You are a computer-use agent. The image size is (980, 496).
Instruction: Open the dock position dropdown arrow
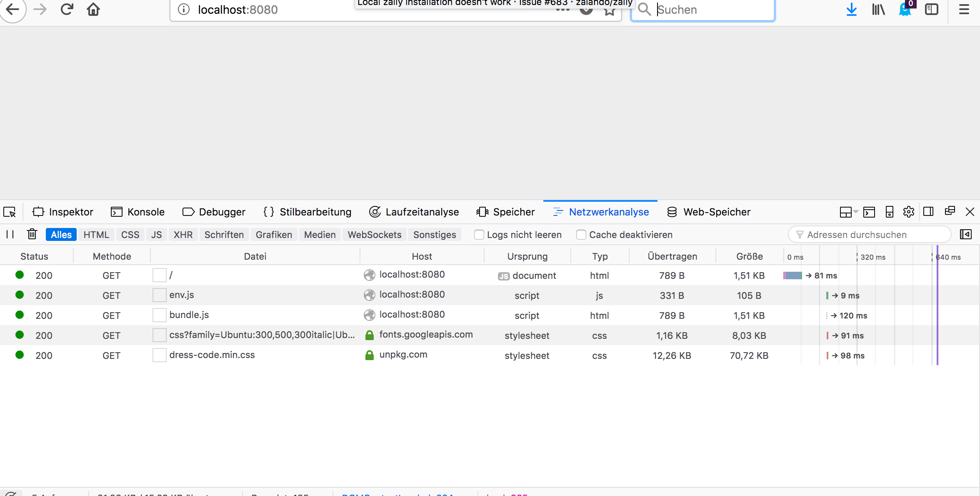[855, 213]
